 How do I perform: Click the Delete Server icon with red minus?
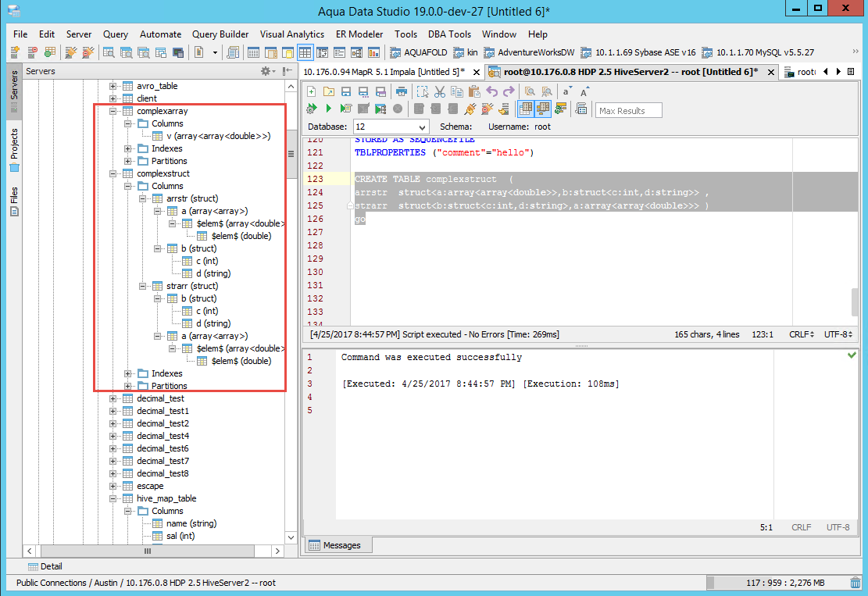click(32, 52)
